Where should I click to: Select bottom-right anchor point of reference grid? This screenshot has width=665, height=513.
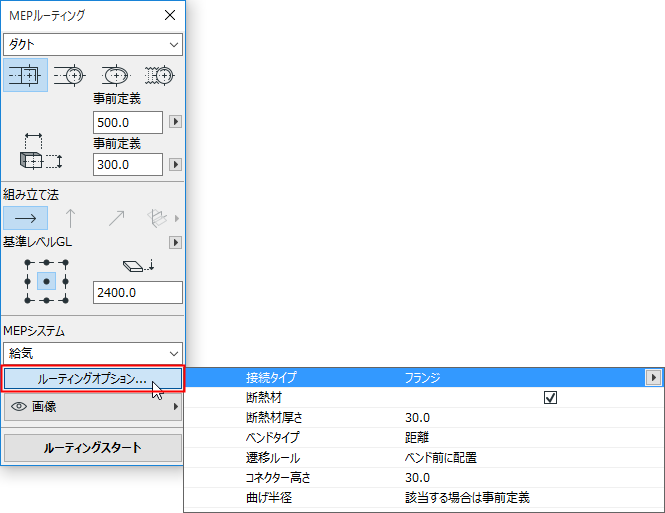point(65,300)
